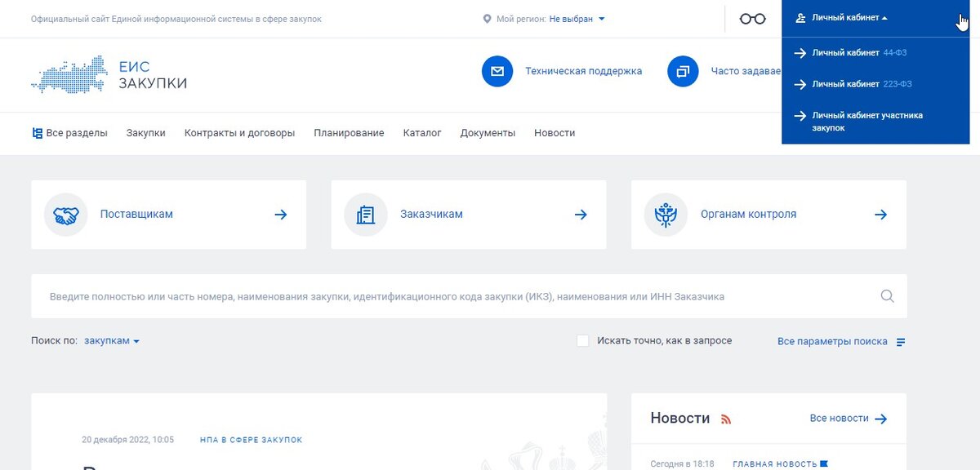Click the Все разделы grid icon

click(36, 131)
